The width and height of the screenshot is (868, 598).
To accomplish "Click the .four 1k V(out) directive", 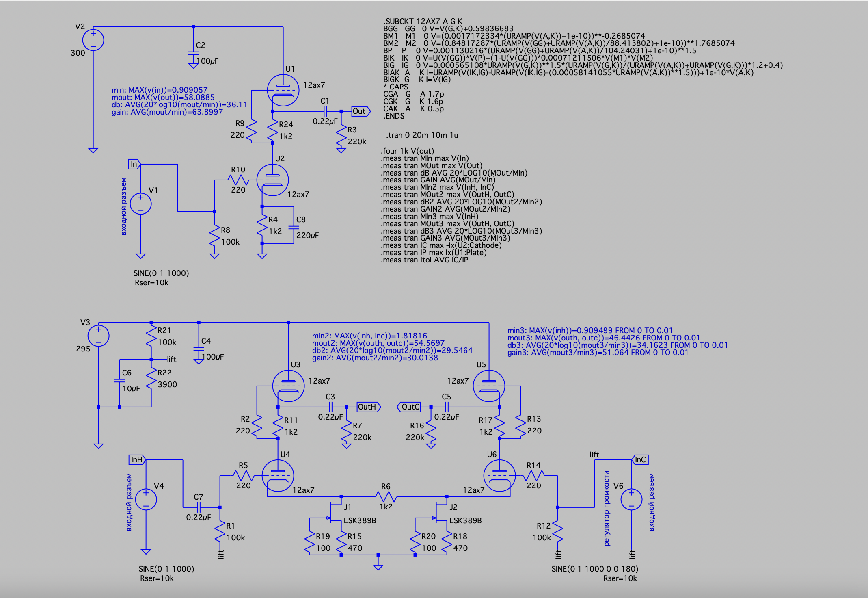I will tap(408, 151).
